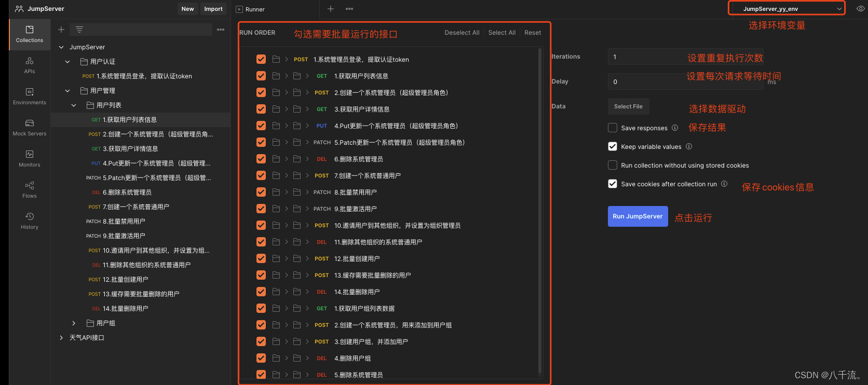This screenshot has height=385, width=868.
Task: Click the plus icon to create a collection
Action: [61, 30]
